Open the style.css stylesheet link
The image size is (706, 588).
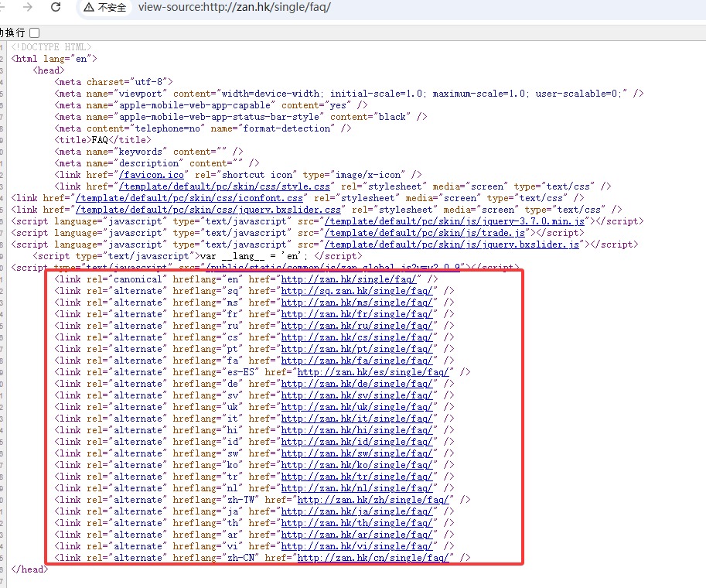click(224, 186)
